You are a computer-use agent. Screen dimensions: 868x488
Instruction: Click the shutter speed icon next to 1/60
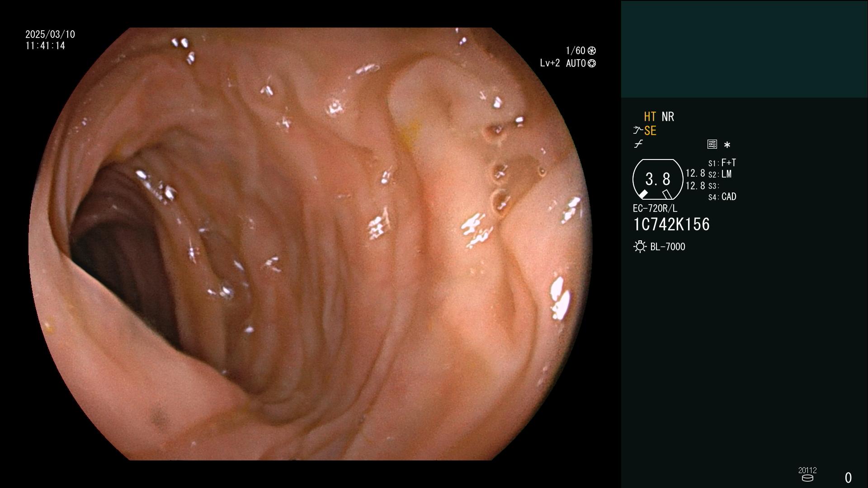tap(592, 51)
